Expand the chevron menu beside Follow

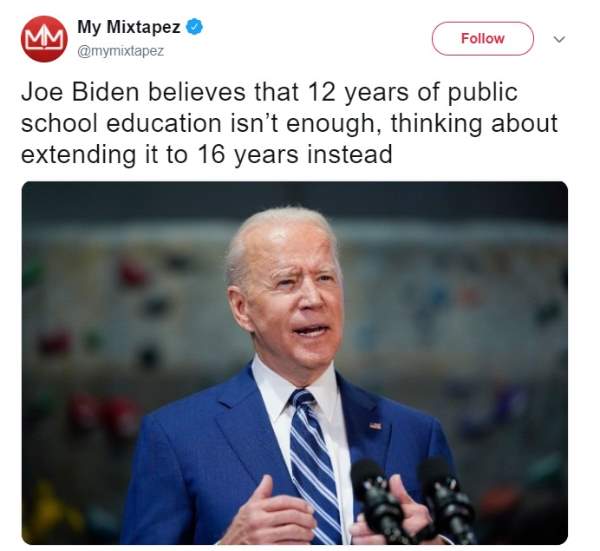pos(559,39)
